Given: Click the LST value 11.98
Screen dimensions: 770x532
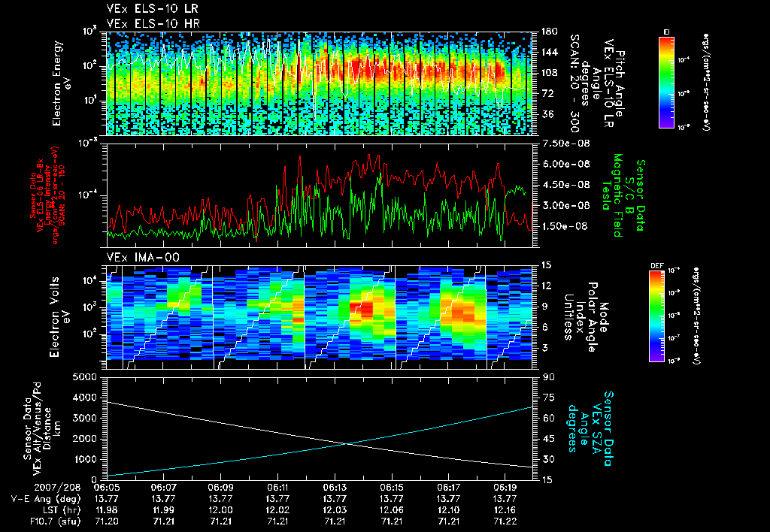Looking at the screenshot, I should (106, 510).
